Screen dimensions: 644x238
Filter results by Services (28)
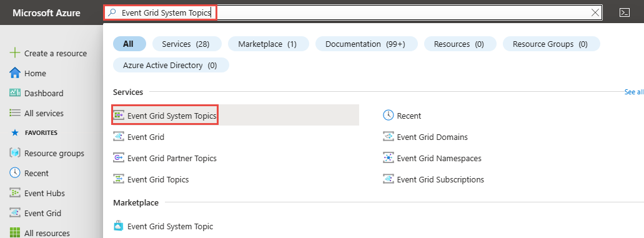tap(187, 44)
